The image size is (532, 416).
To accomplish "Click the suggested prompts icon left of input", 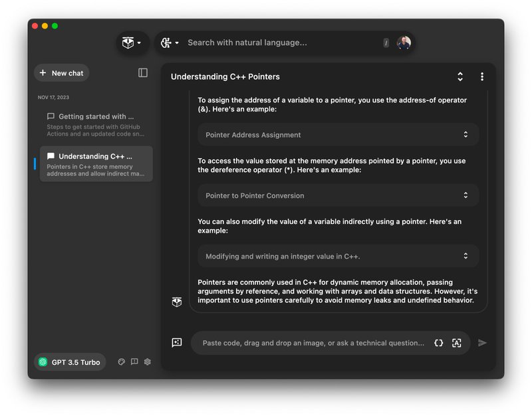I will point(177,342).
